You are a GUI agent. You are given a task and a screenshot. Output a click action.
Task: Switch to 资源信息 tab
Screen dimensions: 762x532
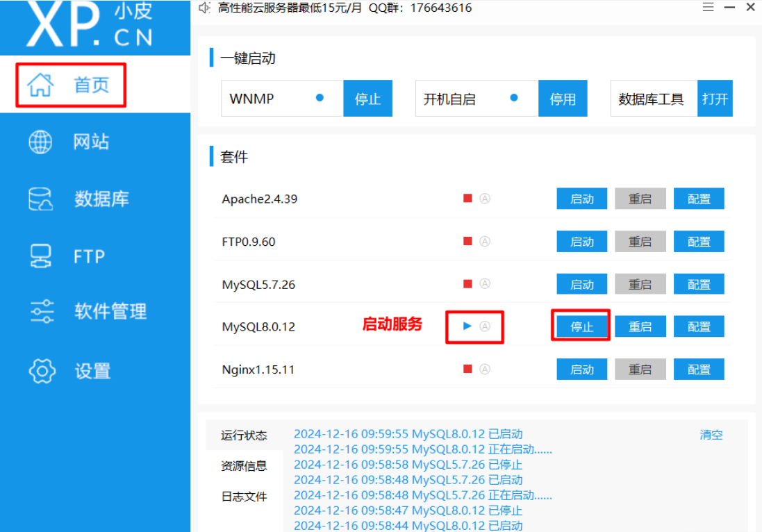tap(244, 466)
